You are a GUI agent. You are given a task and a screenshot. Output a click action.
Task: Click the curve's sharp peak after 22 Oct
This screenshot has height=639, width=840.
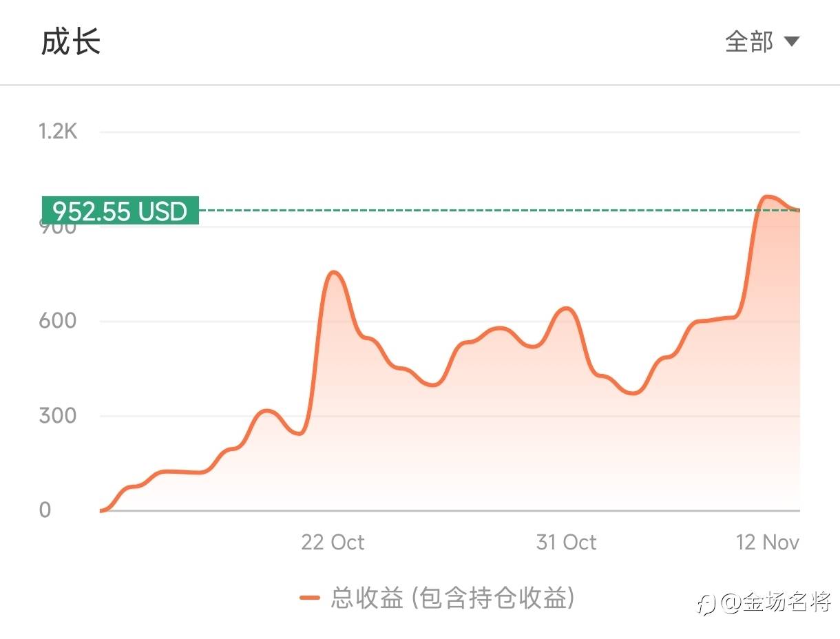[x=333, y=273]
